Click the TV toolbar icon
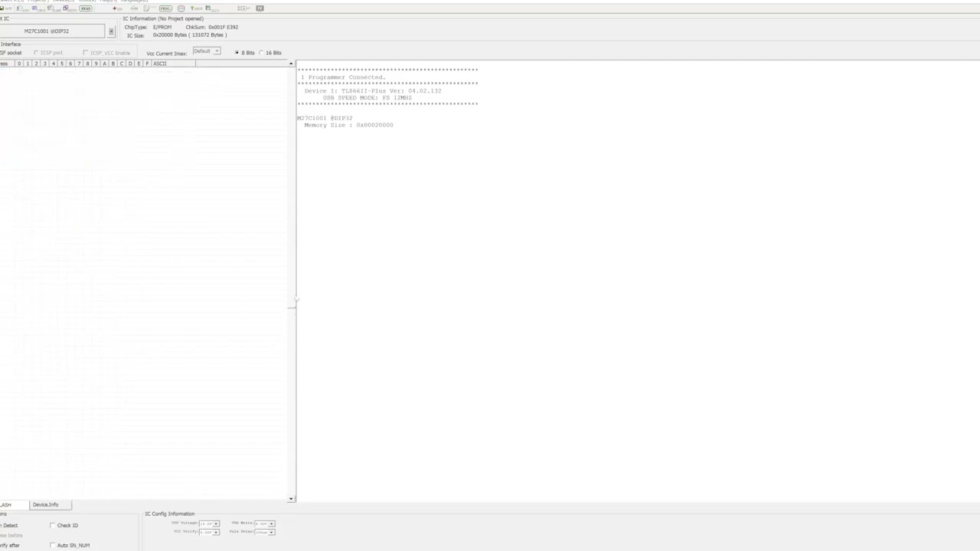The image size is (980, 551). pyautogui.click(x=260, y=8)
